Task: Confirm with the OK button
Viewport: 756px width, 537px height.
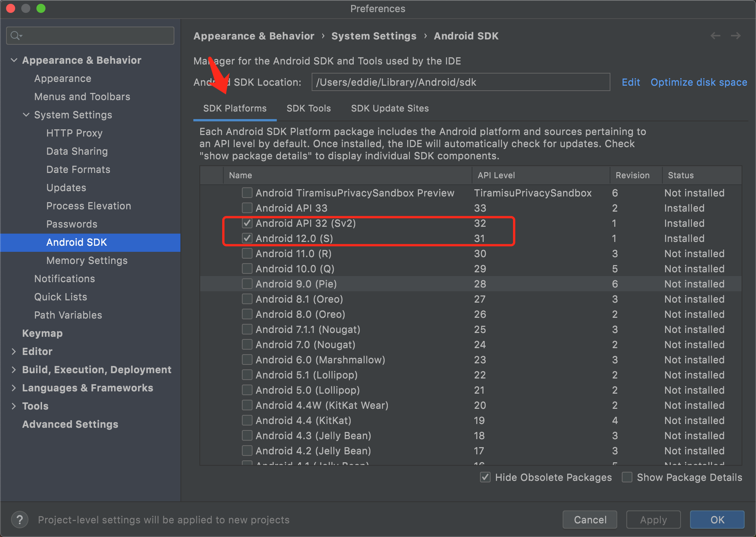Action: click(717, 520)
